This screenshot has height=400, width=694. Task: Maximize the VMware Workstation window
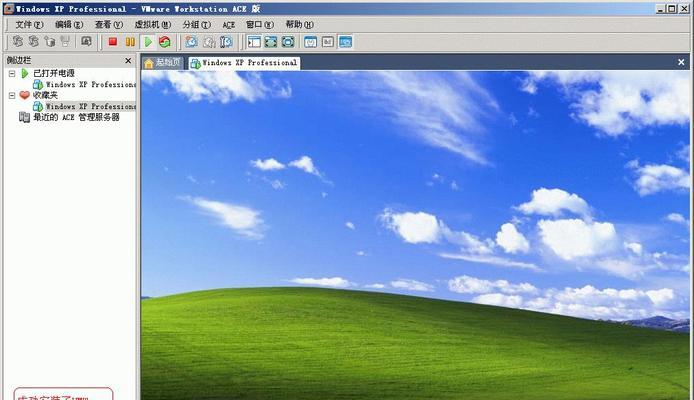tap(672, 8)
